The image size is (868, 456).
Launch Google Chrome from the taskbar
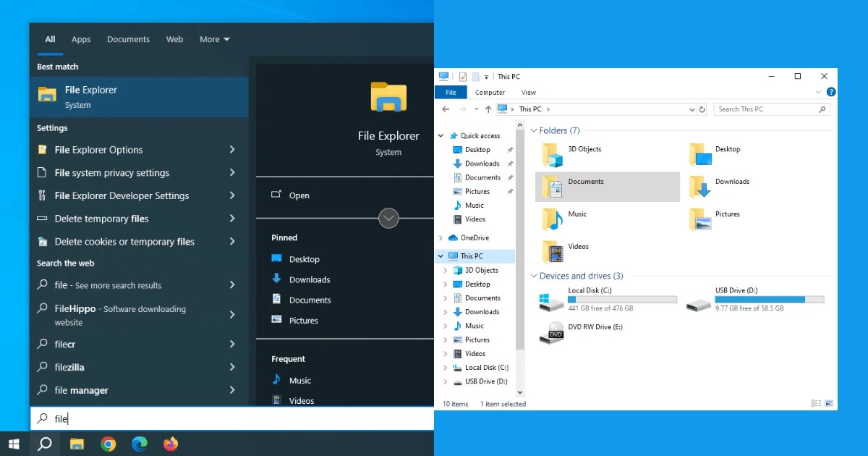[108, 444]
